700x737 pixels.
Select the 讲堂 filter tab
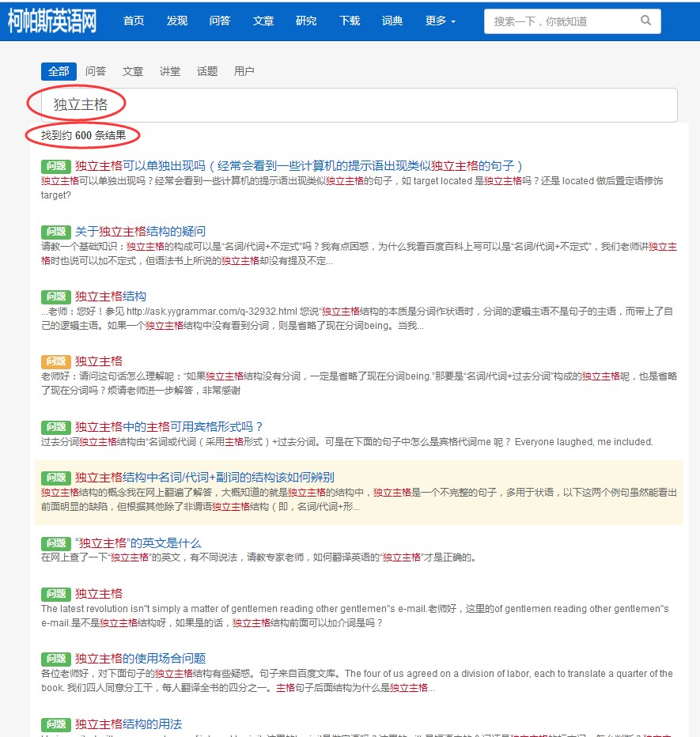170,71
